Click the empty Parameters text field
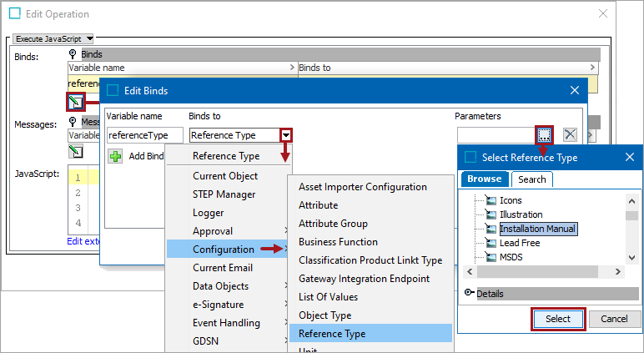The width and height of the screenshot is (644, 353). click(x=497, y=135)
